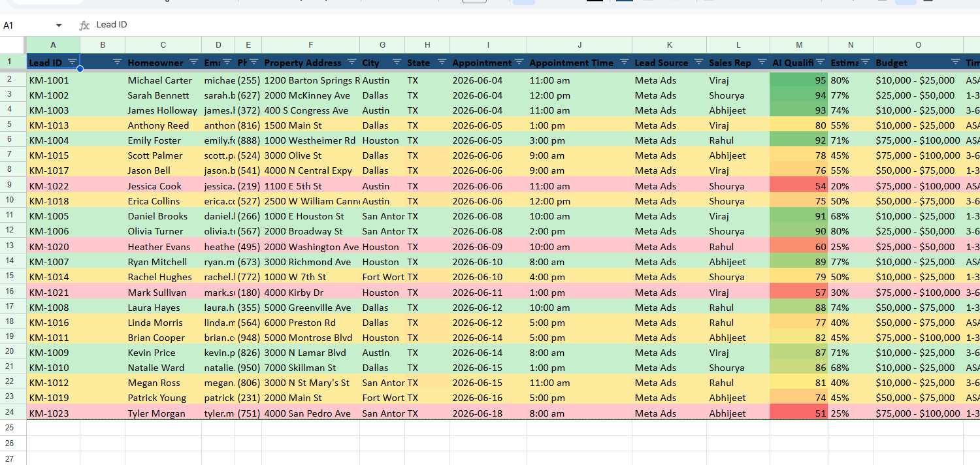Image resolution: width=980 pixels, height=465 pixels.
Task: Click the Homeowner header cell
Action: [163, 63]
